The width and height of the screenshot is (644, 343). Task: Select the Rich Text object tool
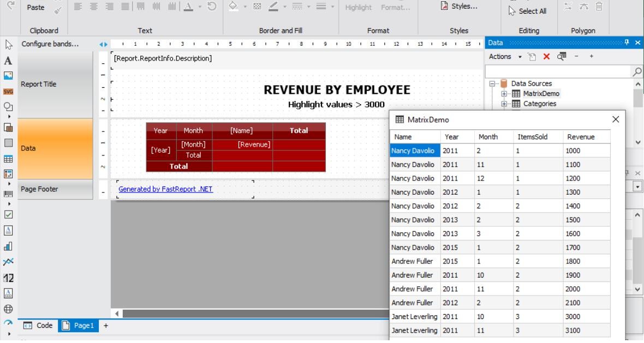coord(8,231)
